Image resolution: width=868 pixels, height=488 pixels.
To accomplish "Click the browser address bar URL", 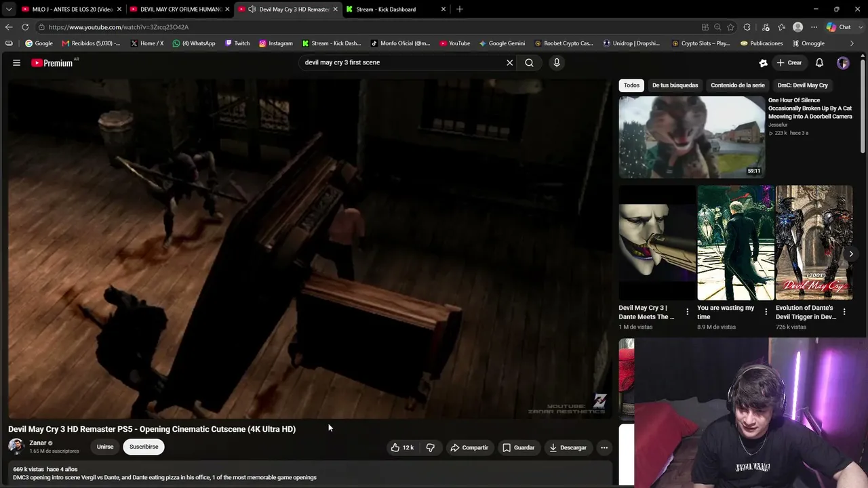I will [119, 27].
